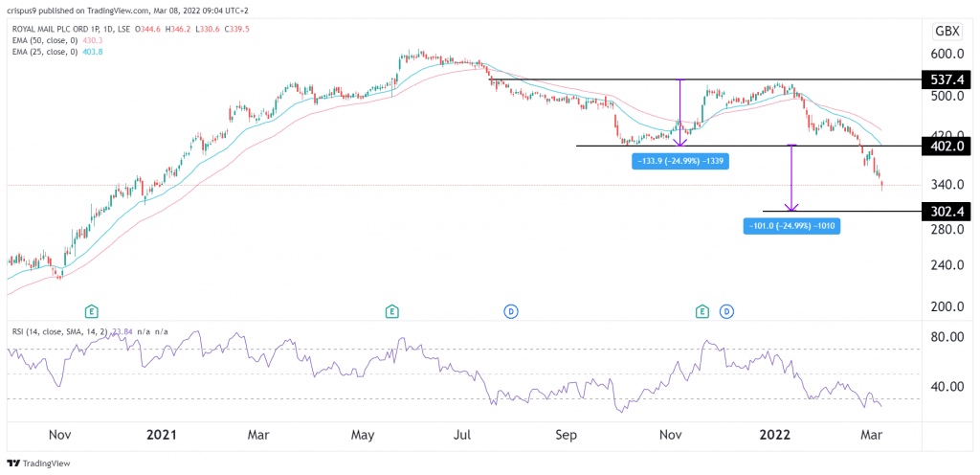The width and height of the screenshot is (980, 475).
Task: Click the 600.0 price axis value
Action: click(x=946, y=55)
